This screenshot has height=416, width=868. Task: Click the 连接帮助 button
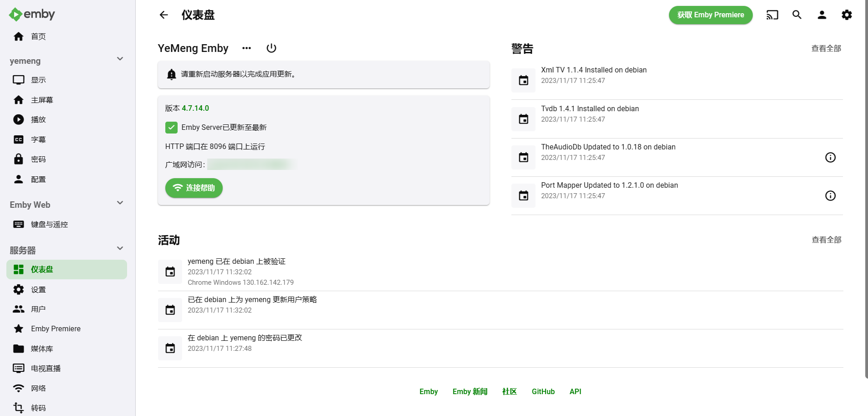coord(194,188)
